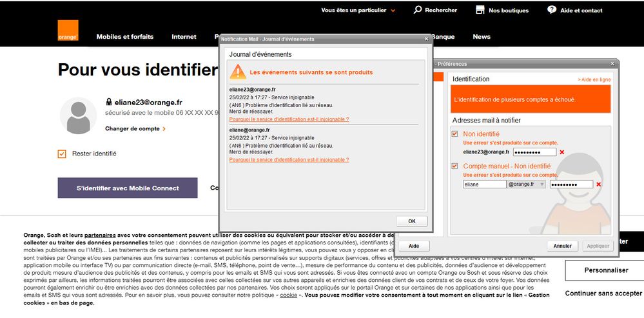Screen dimensions: 644x318
Task: Toggle the Rester identifié checkbox
Action: [x=62, y=154]
